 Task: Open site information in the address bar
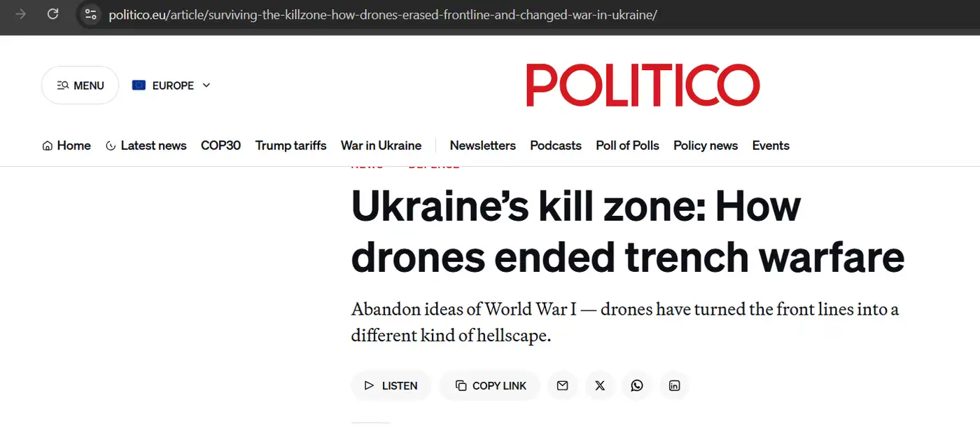pos(90,14)
